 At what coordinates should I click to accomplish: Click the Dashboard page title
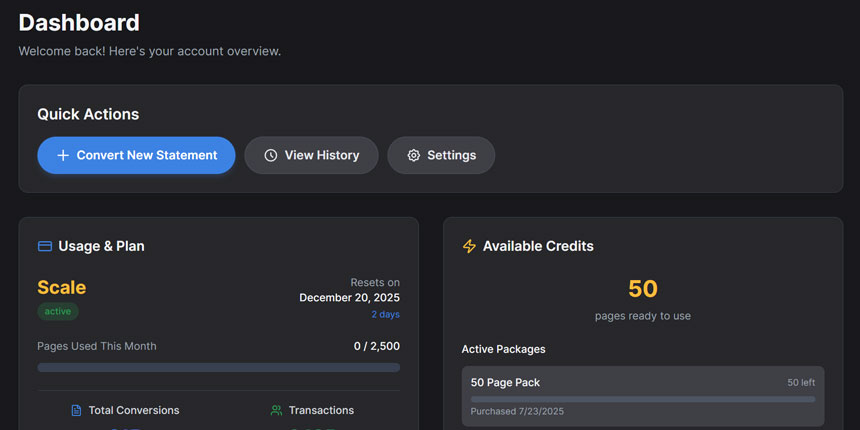tap(79, 23)
